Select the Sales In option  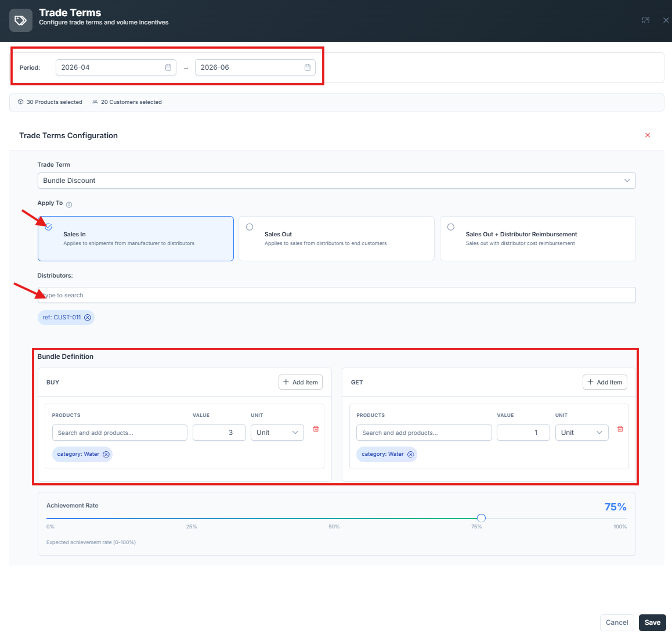click(x=135, y=239)
